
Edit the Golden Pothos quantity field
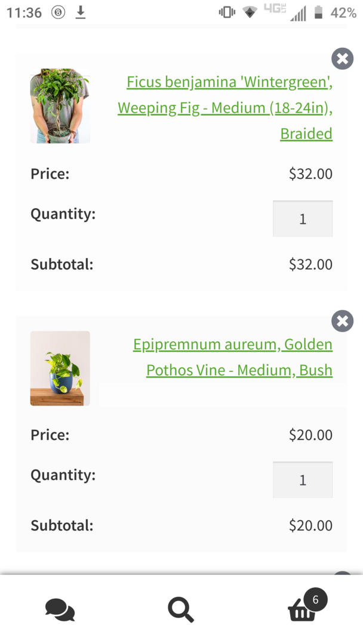303,480
